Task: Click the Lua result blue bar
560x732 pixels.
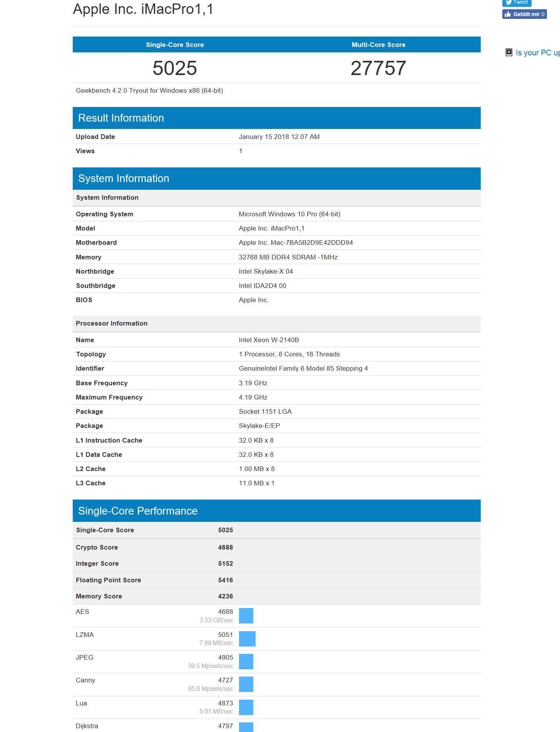Action: (x=246, y=707)
